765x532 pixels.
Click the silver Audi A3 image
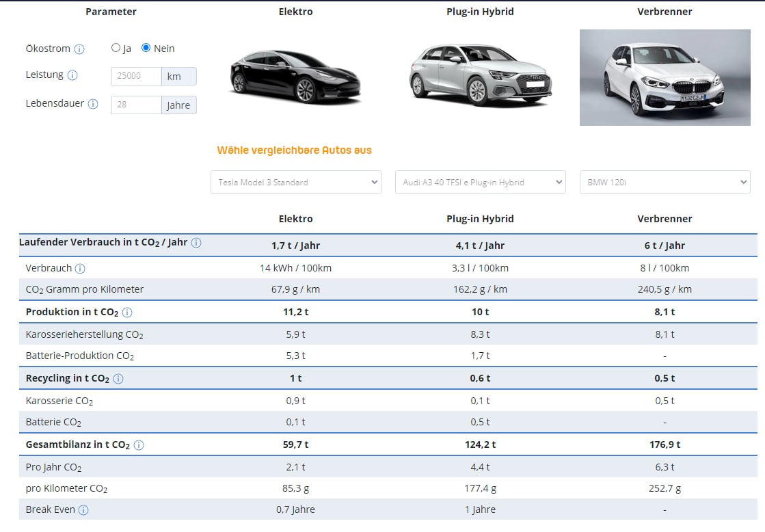click(x=481, y=75)
